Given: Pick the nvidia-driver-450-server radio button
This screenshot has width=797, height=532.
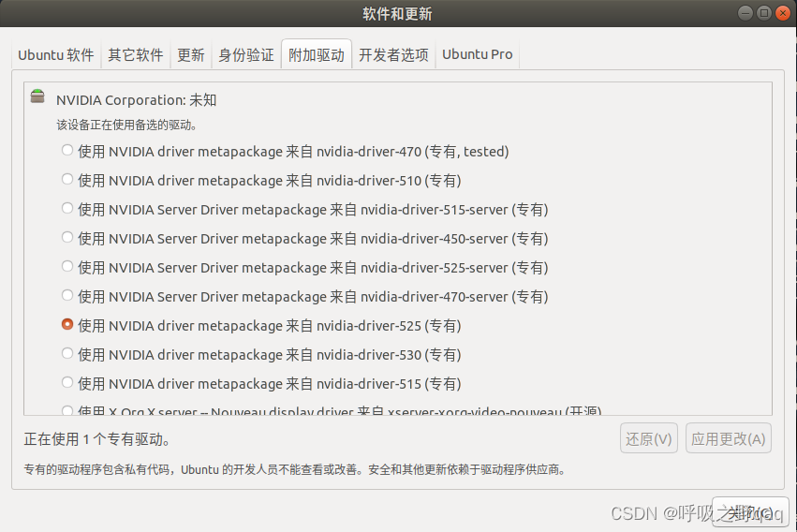Looking at the screenshot, I should click(x=67, y=237).
